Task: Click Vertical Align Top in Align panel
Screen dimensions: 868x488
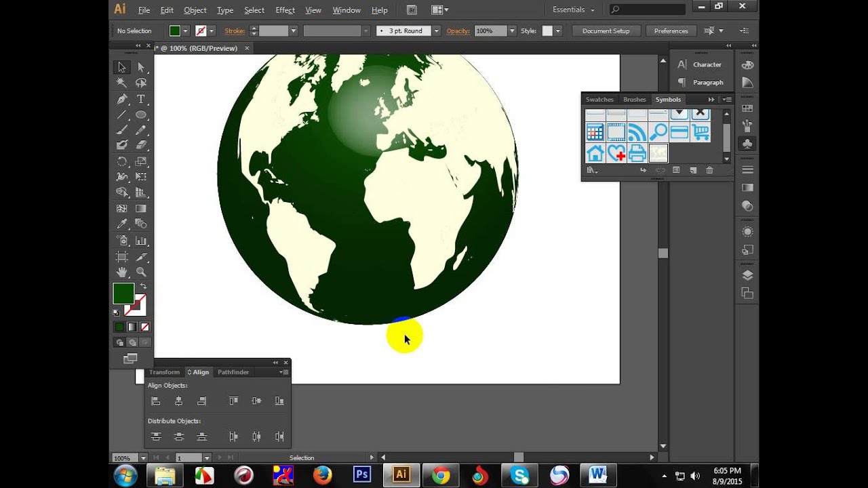Action: tap(233, 401)
